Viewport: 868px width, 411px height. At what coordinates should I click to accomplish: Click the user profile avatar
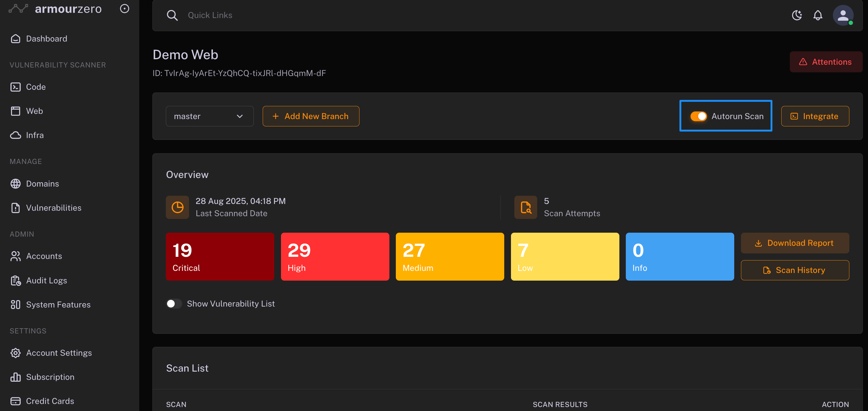pos(843,15)
